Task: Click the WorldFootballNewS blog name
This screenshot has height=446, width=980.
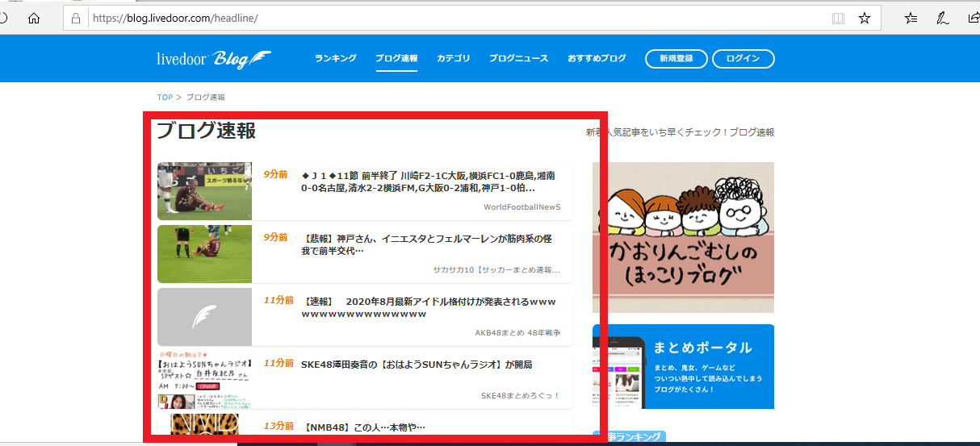Action: pyautogui.click(x=522, y=207)
